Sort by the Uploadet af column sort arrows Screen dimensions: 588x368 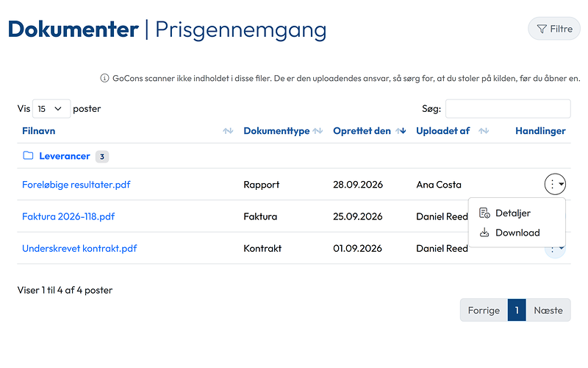pos(484,131)
